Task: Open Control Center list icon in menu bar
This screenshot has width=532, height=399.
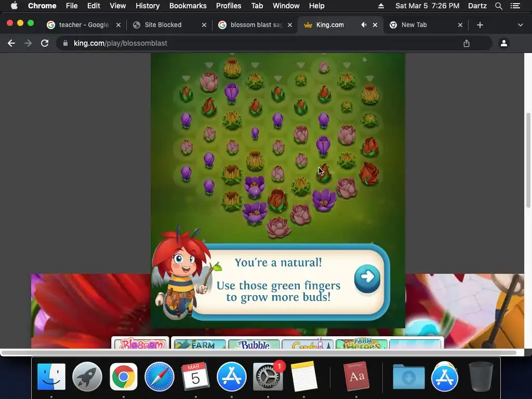Action: (x=515, y=6)
